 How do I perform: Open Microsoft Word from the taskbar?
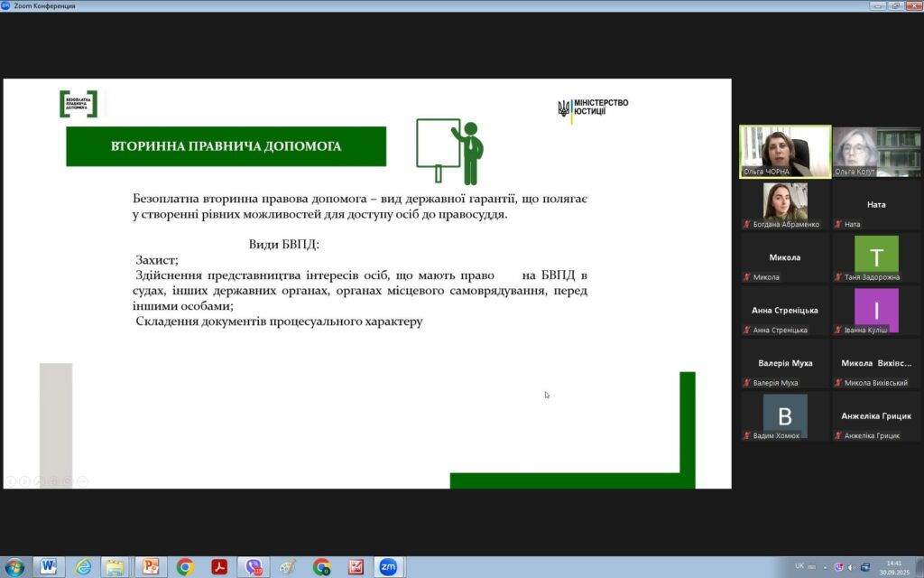tap(49, 566)
